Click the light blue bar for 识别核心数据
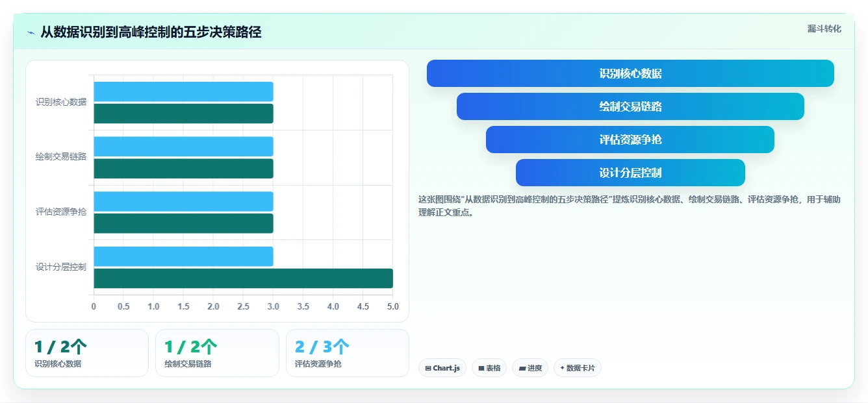 (183, 92)
